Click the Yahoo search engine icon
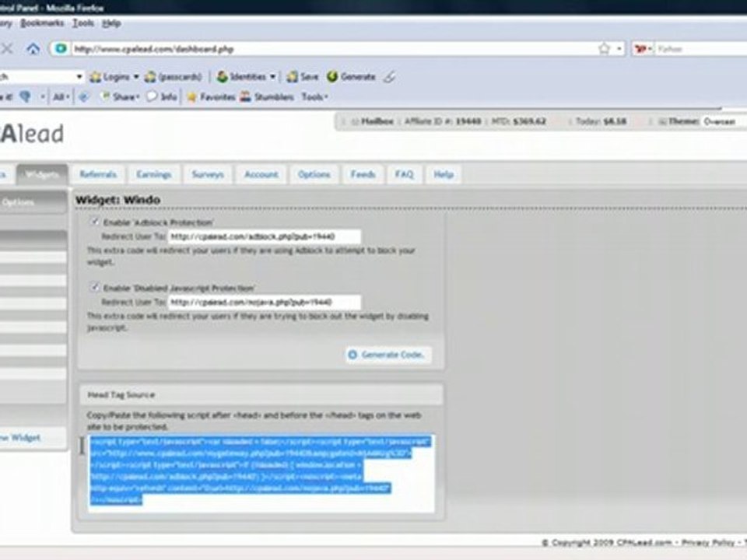Screen dimensions: 747x560 (640, 48)
